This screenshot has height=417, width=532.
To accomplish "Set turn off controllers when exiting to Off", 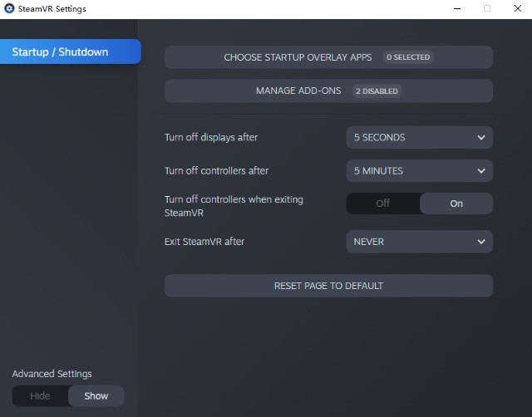I will [x=382, y=204].
